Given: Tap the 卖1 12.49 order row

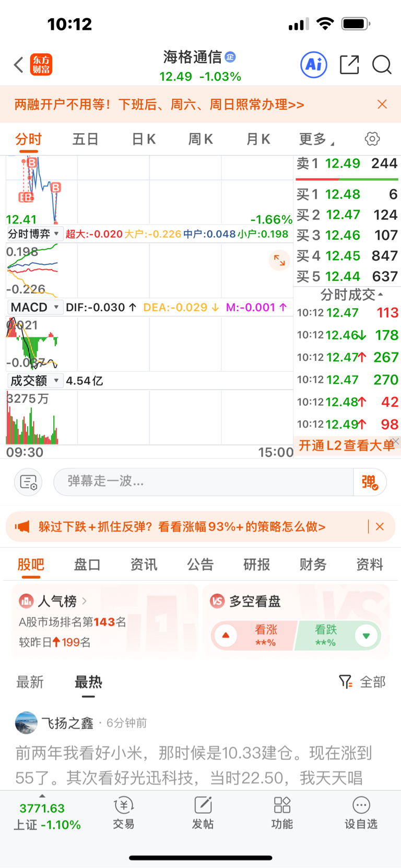Looking at the screenshot, I should point(347,163).
